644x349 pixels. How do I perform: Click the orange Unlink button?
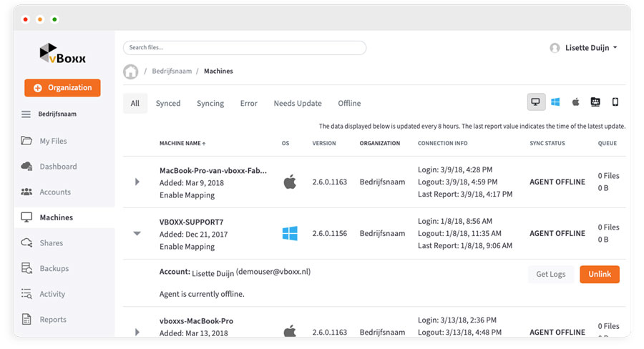pos(600,275)
